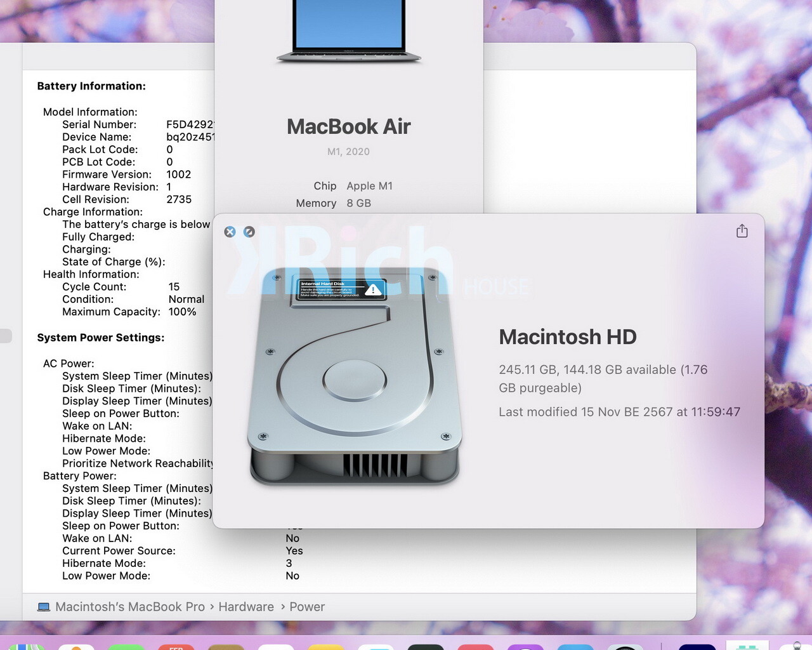Click 'Low Power Mode:' under Battery Power

click(x=106, y=576)
